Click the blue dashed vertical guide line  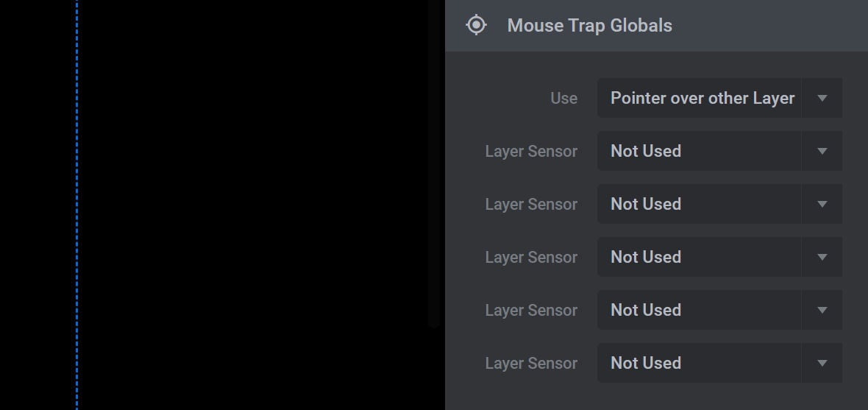pyautogui.click(x=77, y=205)
